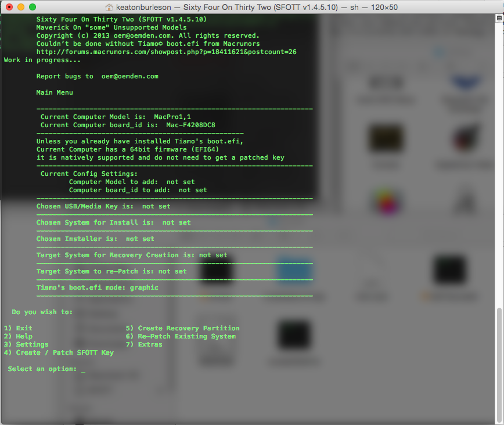Click menu option '6) Re-Patch Existing System'
This screenshot has width=504, height=425.
[x=181, y=336]
